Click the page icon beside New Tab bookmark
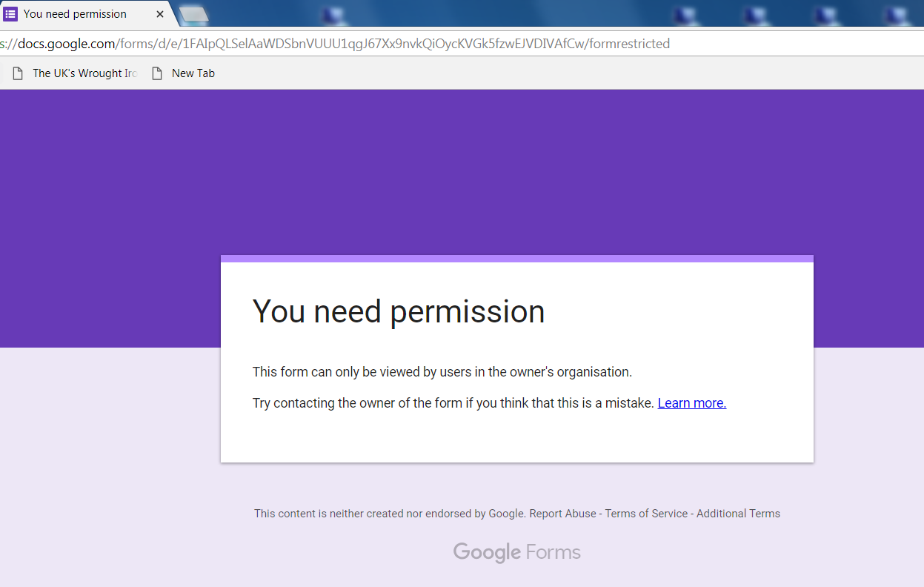The image size is (924, 587). pos(156,73)
